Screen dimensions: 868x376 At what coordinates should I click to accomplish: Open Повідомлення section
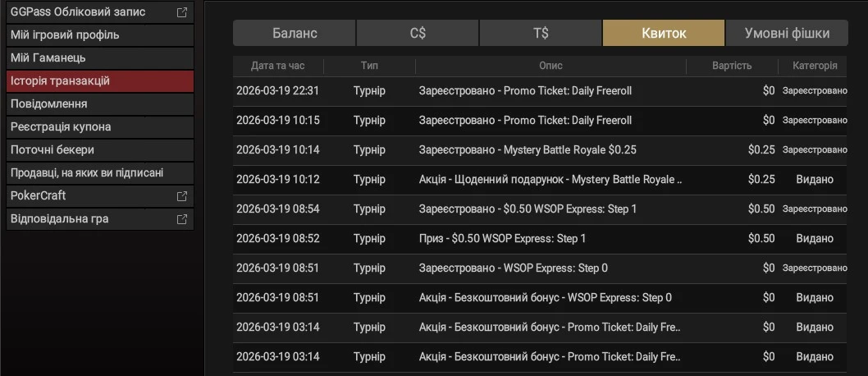(x=100, y=104)
